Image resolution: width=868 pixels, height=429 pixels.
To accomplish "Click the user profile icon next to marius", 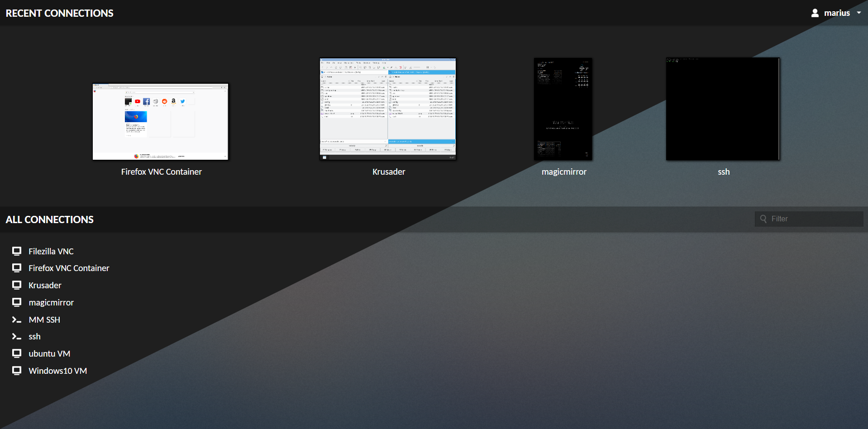I will point(815,13).
